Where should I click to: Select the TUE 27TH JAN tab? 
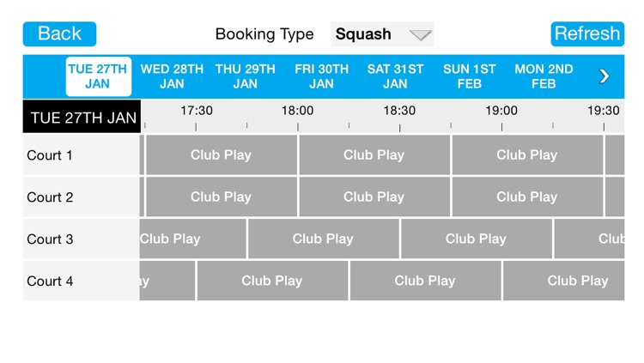coord(98,76)
